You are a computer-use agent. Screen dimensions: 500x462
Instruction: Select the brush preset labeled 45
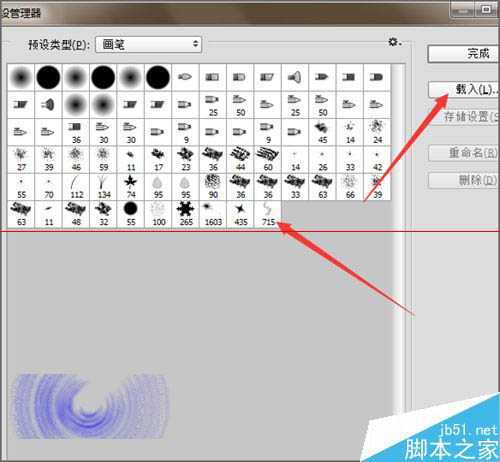323,132
